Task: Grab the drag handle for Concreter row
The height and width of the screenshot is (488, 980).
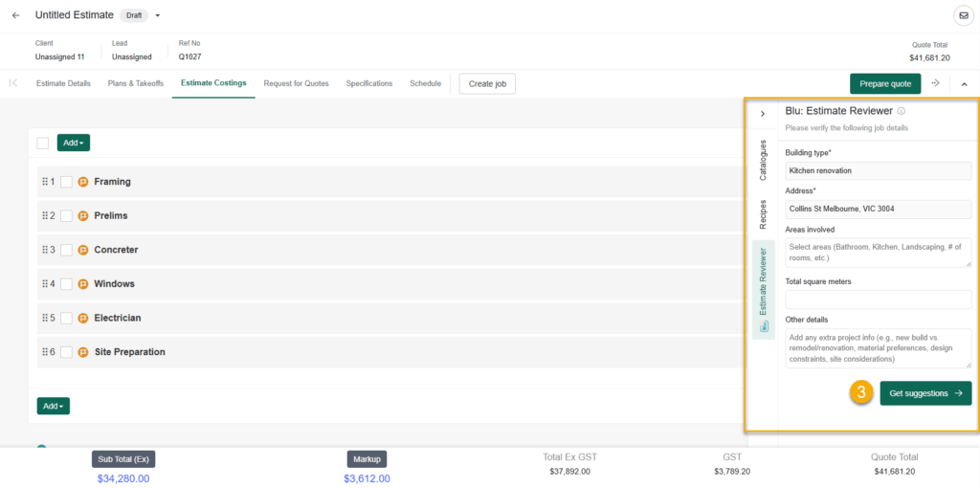Action: tap(44, 250)
